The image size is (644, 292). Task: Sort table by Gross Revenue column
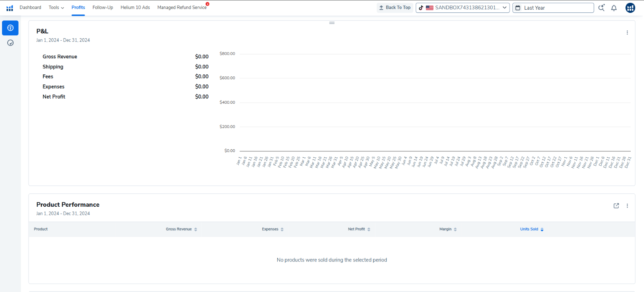pos(181,229)
